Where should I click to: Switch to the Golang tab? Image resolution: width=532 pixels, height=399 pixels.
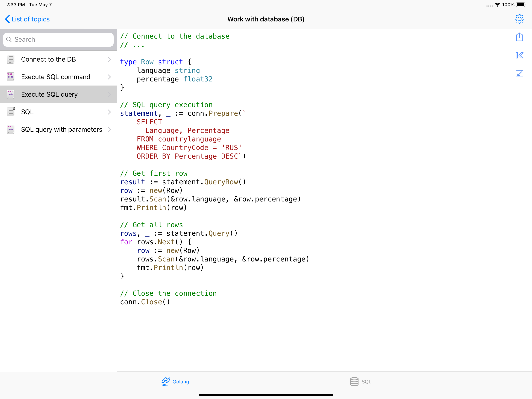(x=181, y=382)
